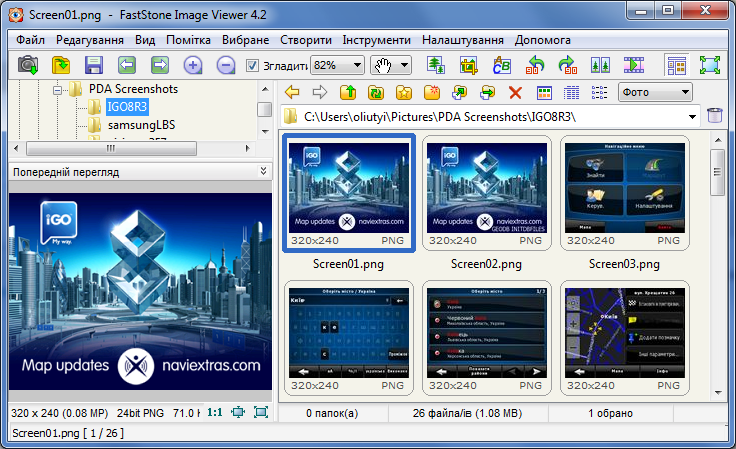Click the Best Fit preview icon

coord(238,412)
